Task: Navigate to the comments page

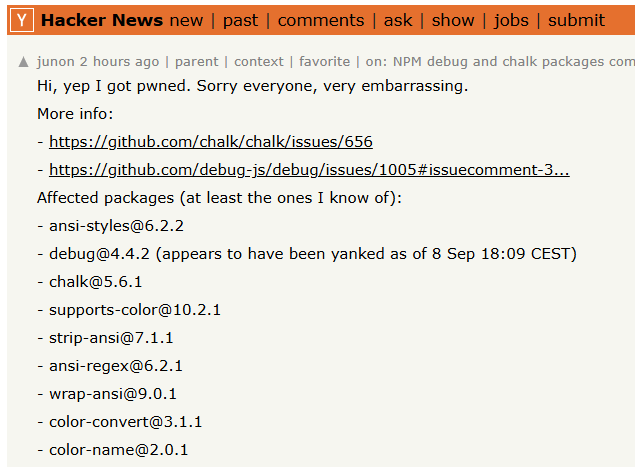Action: 321,20
